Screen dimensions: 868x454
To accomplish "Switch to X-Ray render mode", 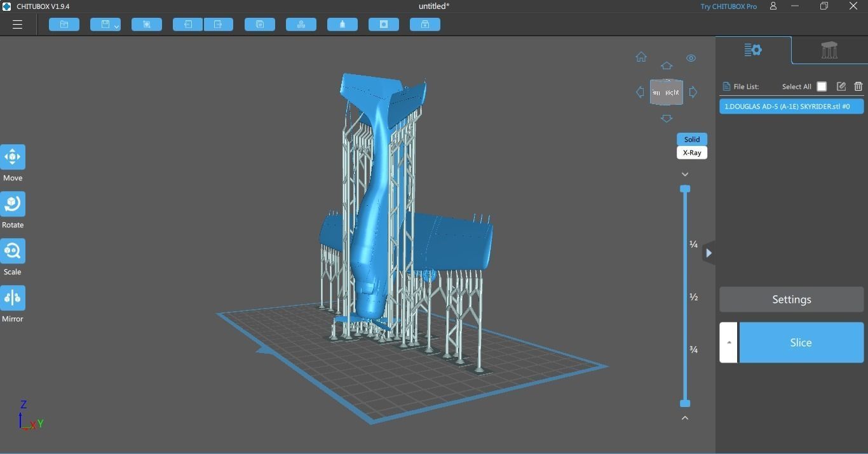I will point(692,152).
